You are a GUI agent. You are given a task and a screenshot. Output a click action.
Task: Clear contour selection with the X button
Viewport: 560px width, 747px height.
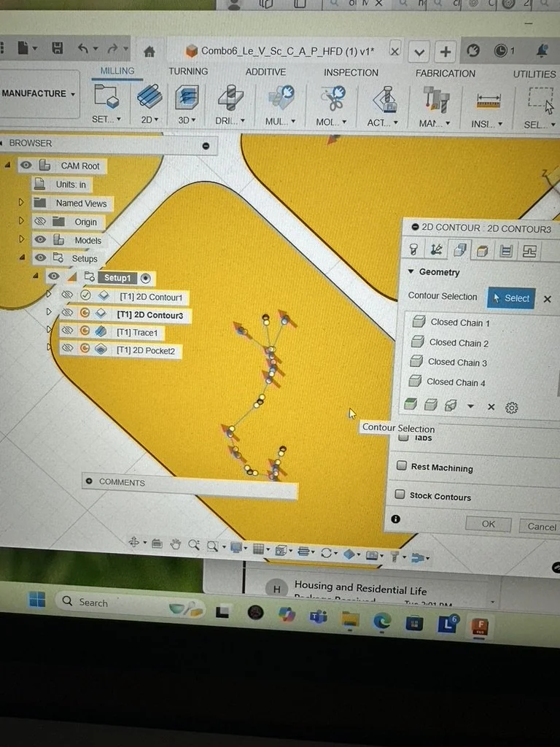pyautogui.click(x=547, y=299)
